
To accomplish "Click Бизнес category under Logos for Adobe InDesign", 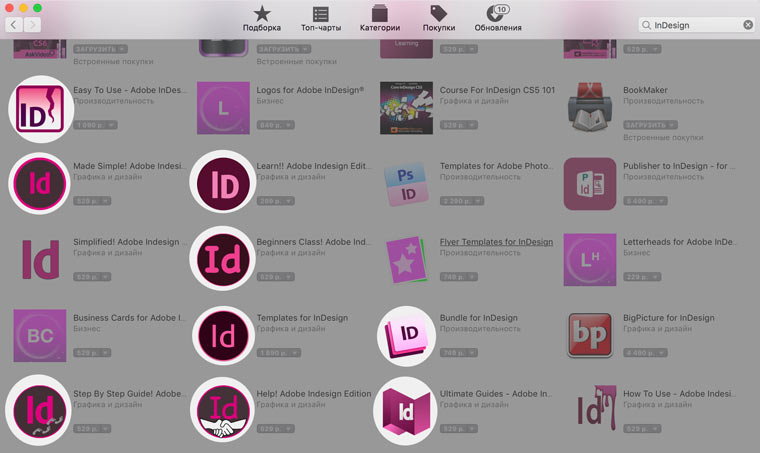I will click(270, 101).
